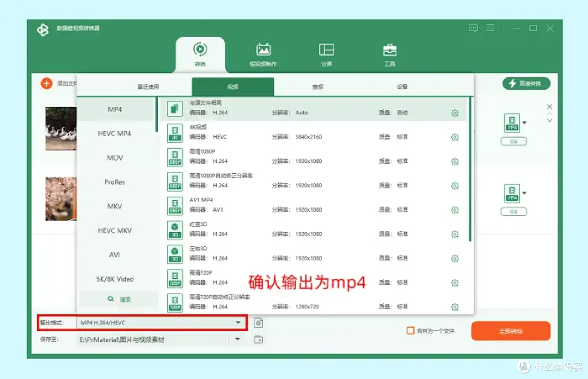Open the hamburger menu in title bar
The width and height of the screenshot is (588, 379).
[490, 28]
